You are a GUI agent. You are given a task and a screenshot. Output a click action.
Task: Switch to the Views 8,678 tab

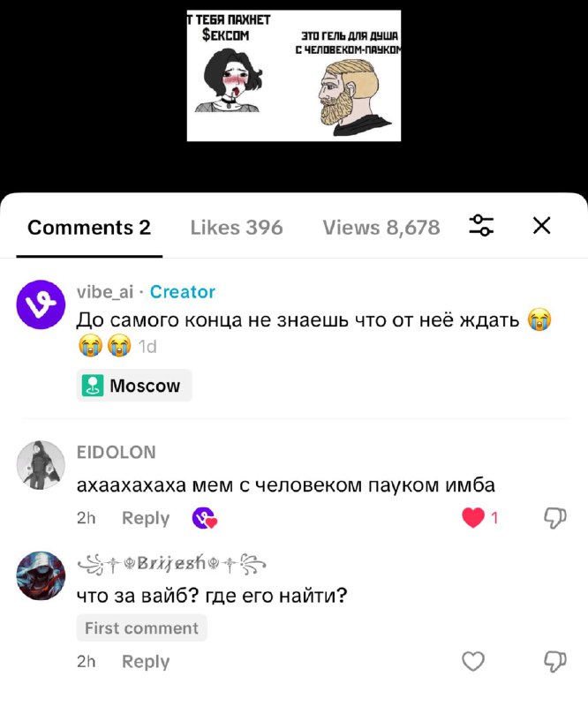pos(381,228)
